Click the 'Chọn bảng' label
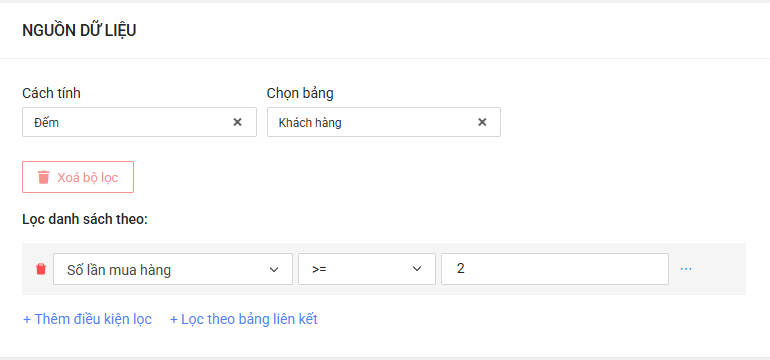This screenshot has height=360, width=770. coord(300,93)
